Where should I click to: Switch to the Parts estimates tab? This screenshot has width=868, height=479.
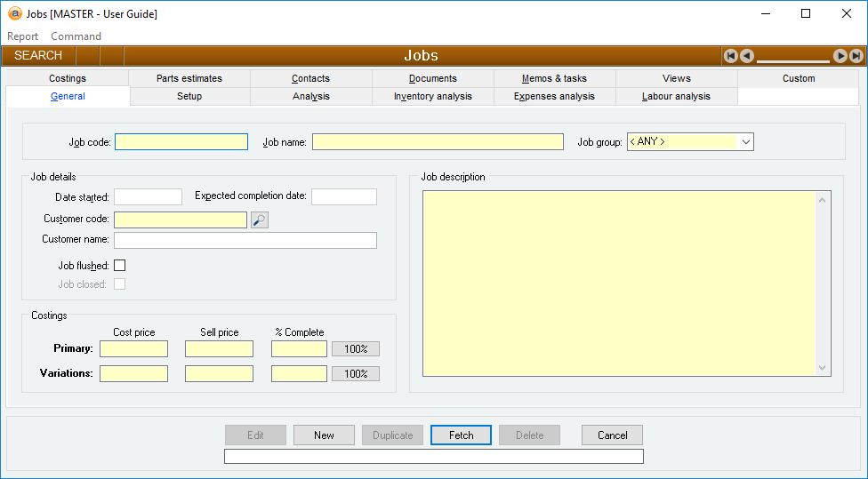(x=189, y=78)
